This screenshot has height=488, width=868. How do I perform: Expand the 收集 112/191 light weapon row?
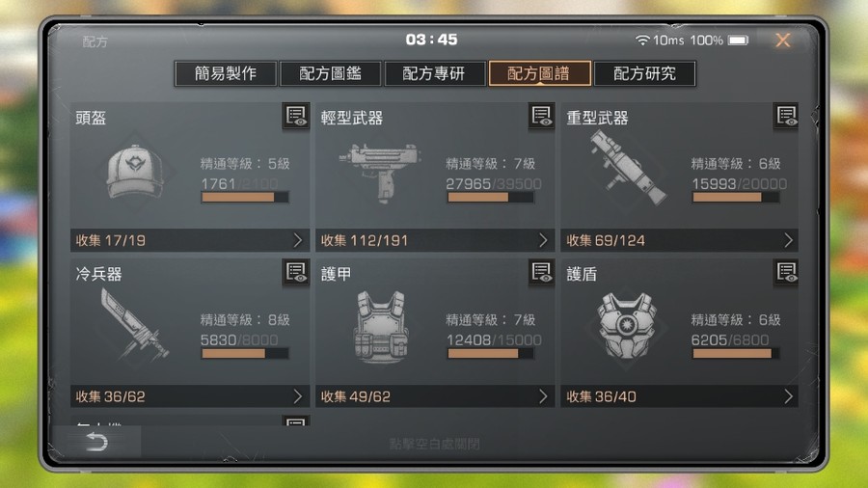(x=435, y=240)
